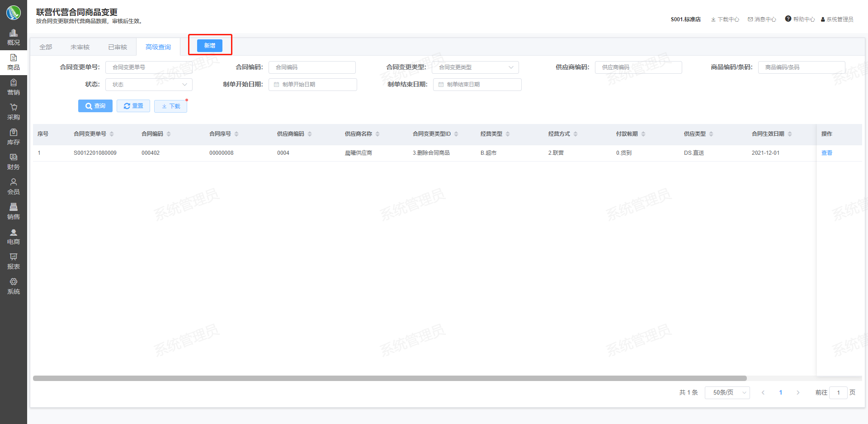Expand the 状态 status dropdown

tap(149, 85)
